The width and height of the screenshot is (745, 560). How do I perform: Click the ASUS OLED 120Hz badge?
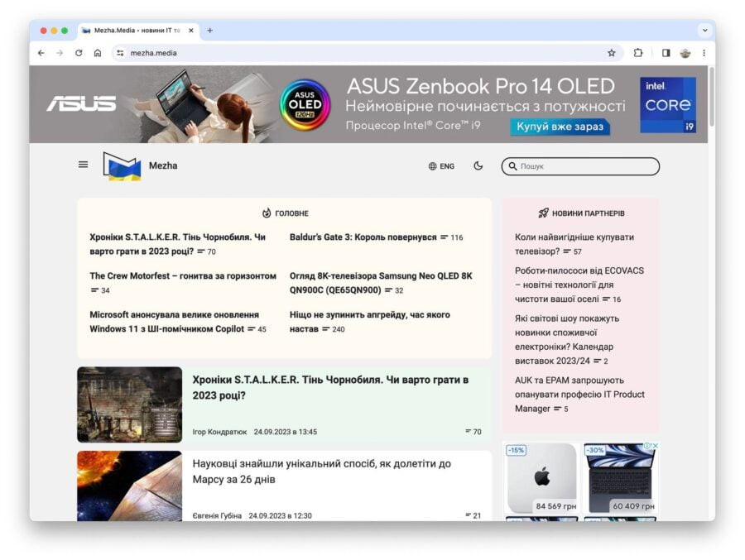[x=305, y=104]
